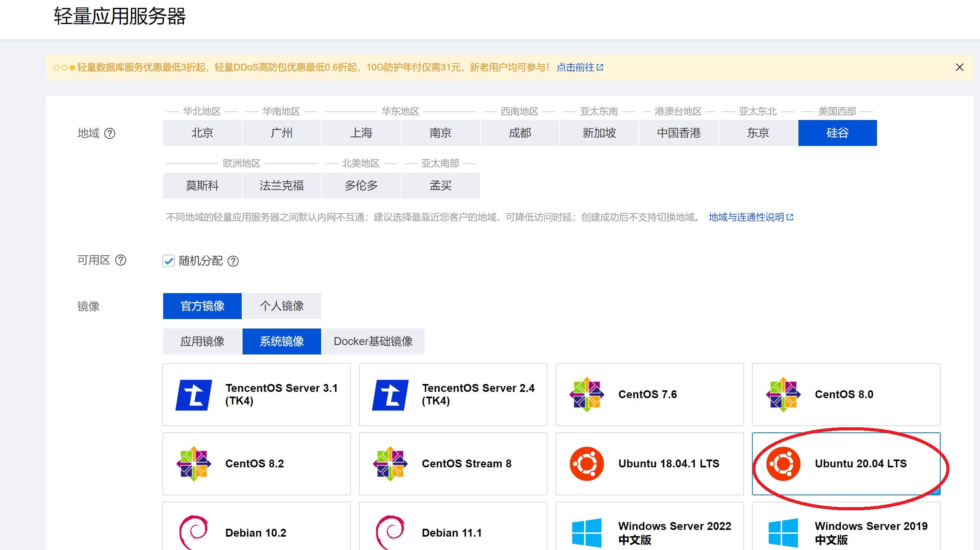Click the help icon next to 可用区
The height and width of the screenshot is (550, 980).
(121, 260)
